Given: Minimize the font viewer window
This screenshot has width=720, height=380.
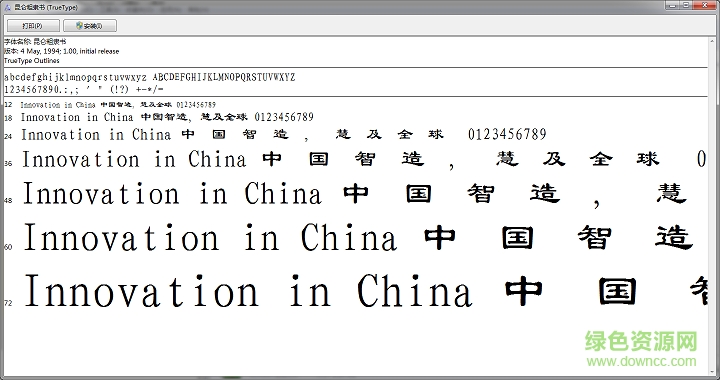Looking at the screenshot, I should [x=672, y=5].
